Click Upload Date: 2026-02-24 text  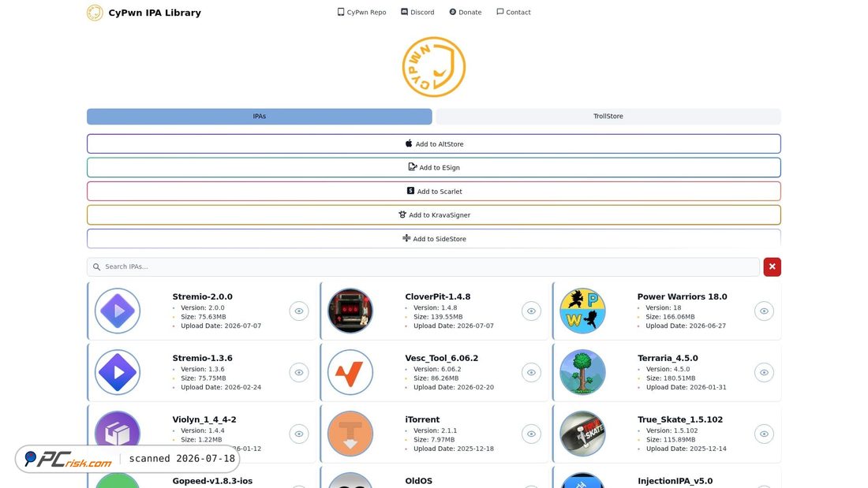click(x=221, y=387)
